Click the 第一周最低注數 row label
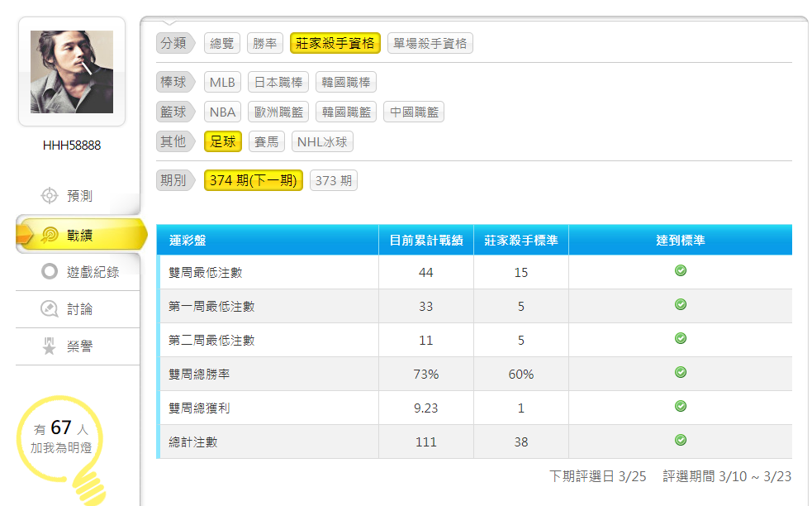The height and width of the screenshot is (506, 812). tap(211, 307)
